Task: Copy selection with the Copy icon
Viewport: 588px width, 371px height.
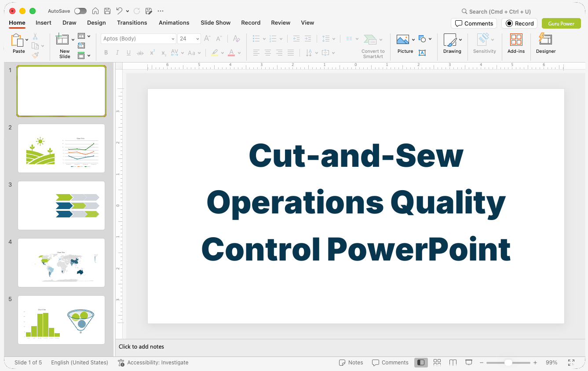Action: pyautogui.click(x=35, y=46)
